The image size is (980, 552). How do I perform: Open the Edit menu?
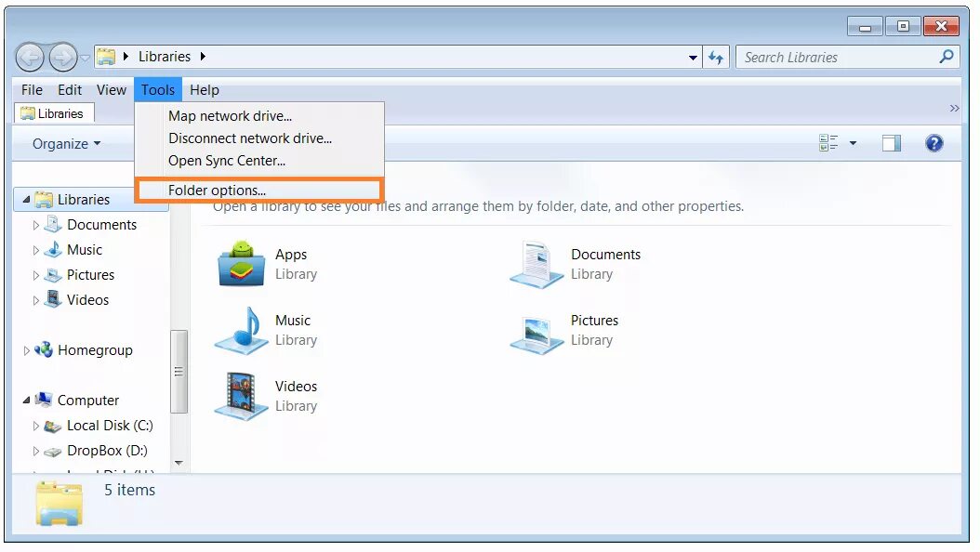pyautogui.click(x=70, y=90)
